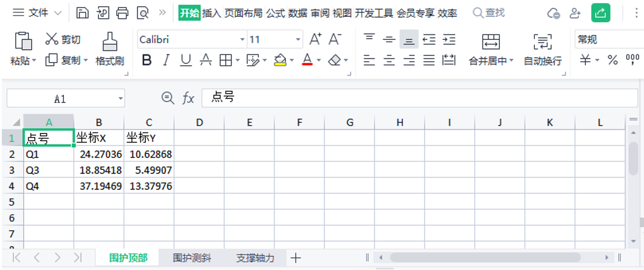Toggle underline formatting
This screenshot has width=644, height=270.
coord(186,60)
